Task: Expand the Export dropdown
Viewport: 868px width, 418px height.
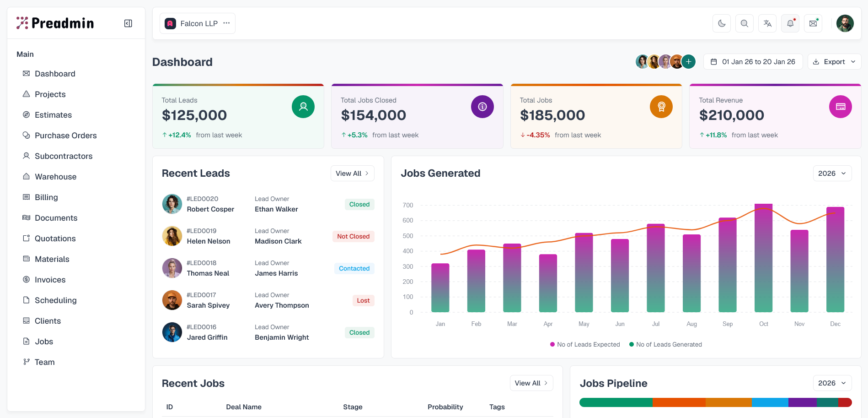Action: coord(834,62)
